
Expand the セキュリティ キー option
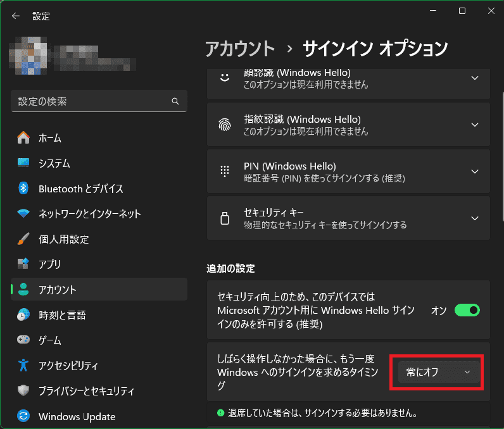coord(475,218)
